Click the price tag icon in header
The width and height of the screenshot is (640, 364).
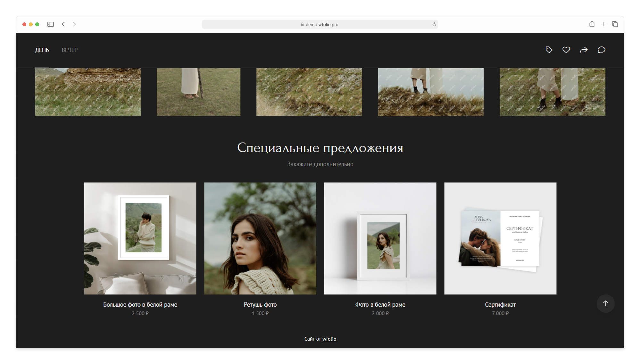click(549, 50)
